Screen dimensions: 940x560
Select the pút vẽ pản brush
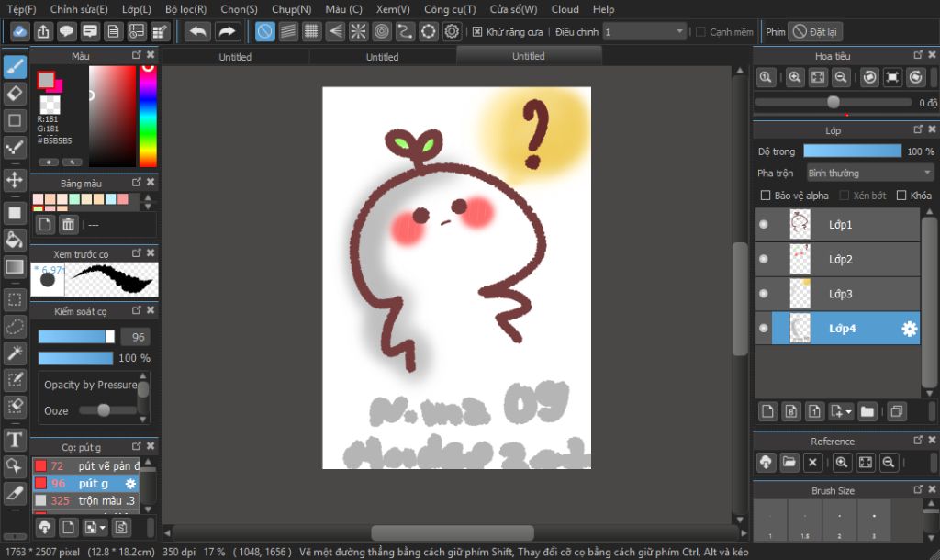[86, 465]
